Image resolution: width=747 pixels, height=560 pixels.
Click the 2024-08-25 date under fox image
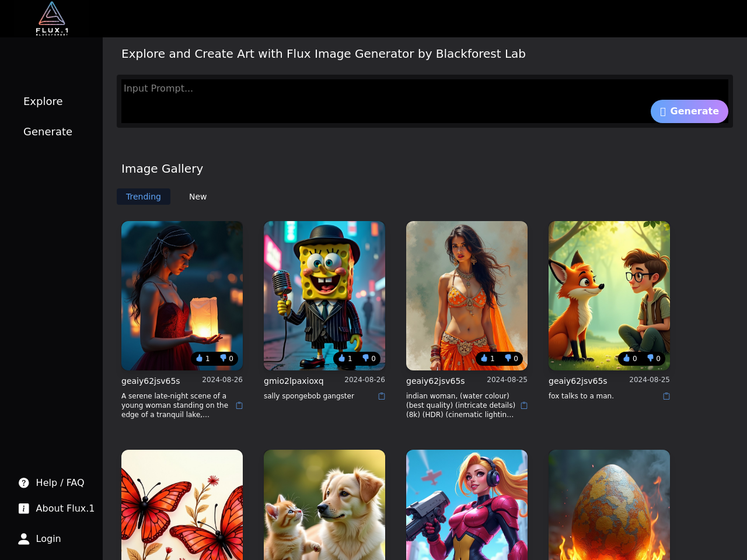650,380
